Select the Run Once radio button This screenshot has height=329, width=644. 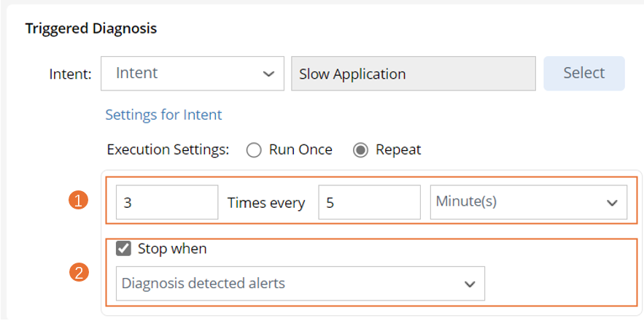click(x=254, y=150)
